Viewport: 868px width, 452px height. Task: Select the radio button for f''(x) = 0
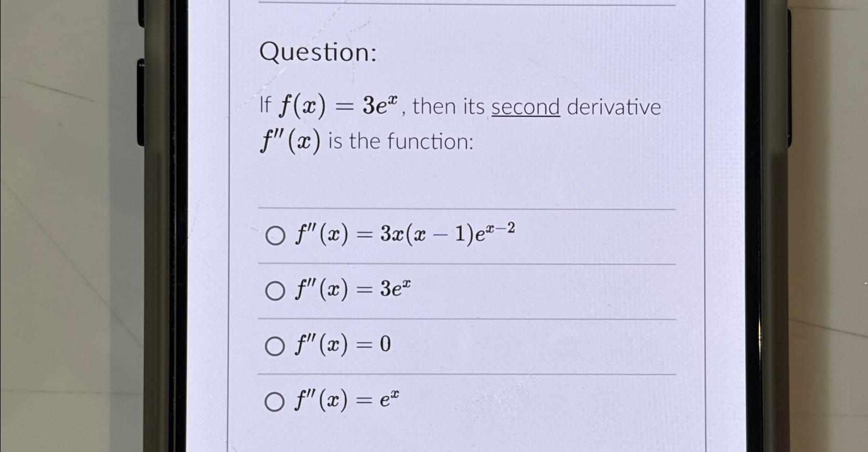point(274,345)
